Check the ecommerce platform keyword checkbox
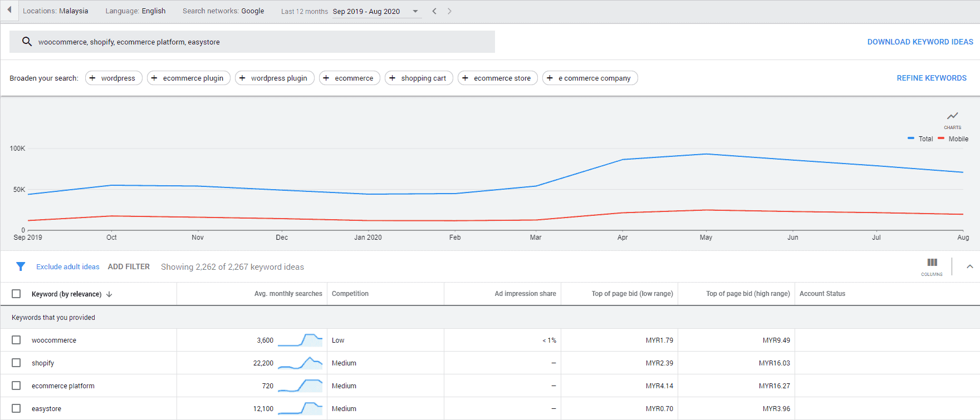Screen dimensions: 980x420 click(16, 386)
